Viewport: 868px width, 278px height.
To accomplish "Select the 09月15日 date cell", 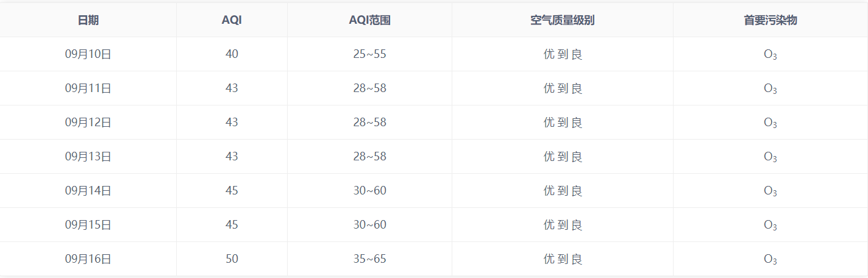I will click(x=88, y=225).
